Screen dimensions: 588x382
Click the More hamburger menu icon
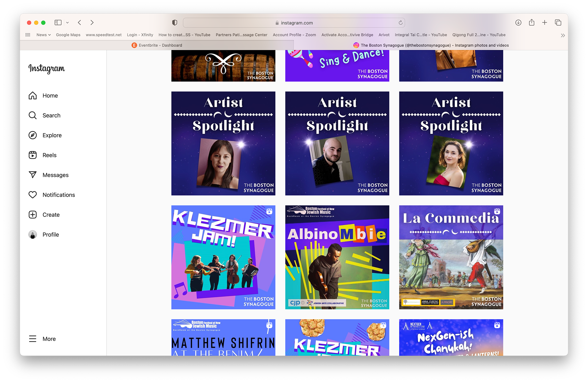[x=33, y=339]
